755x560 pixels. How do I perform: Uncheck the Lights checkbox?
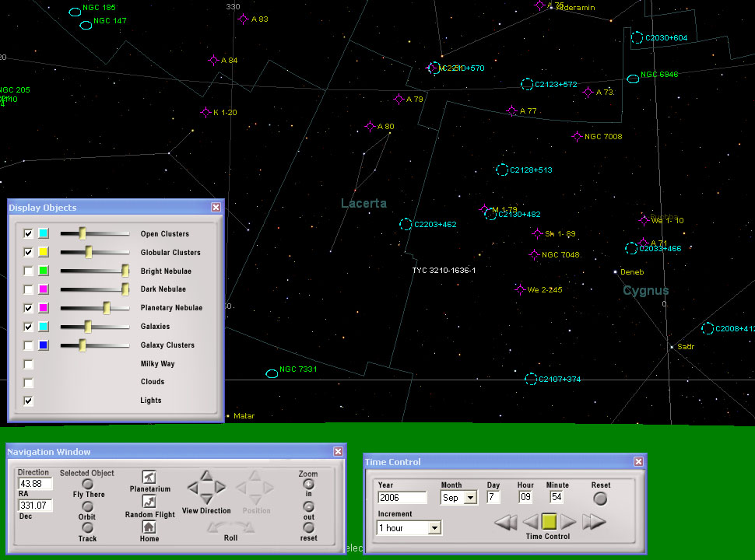tap(28, 401)
